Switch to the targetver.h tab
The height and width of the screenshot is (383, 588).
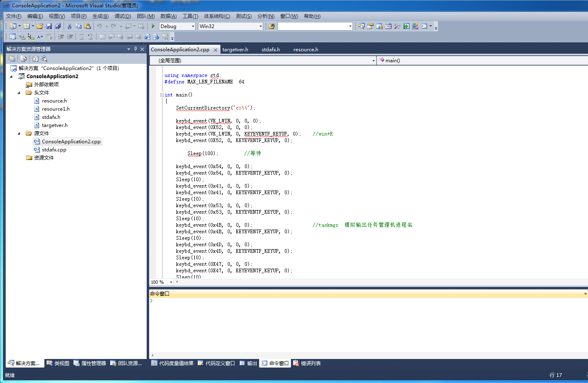(235, 50)
